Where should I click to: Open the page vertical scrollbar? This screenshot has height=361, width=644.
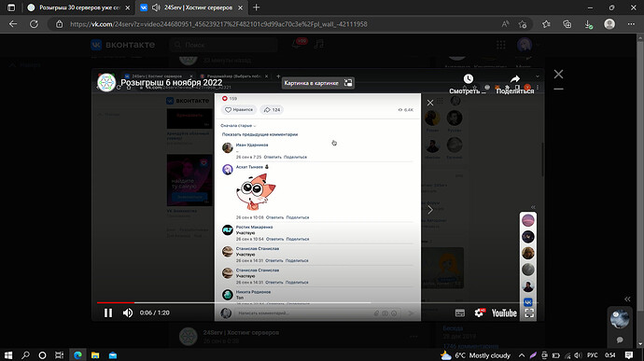(640, 191)
